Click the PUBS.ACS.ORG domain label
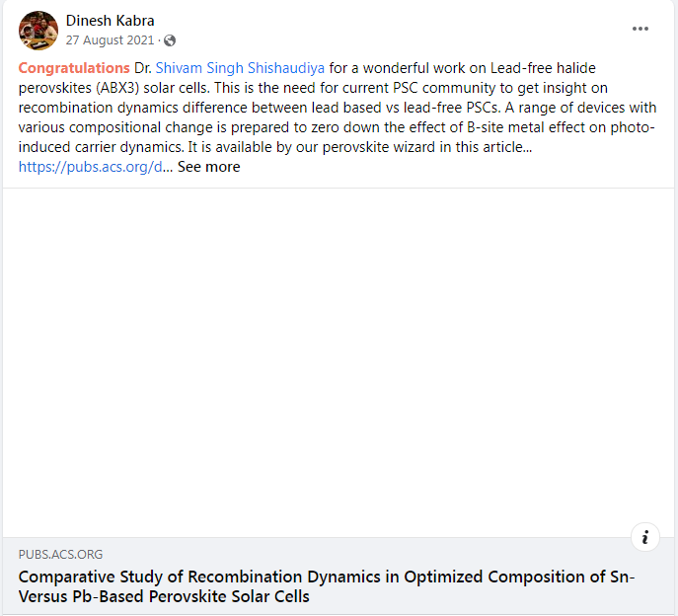 coord(60,554)
